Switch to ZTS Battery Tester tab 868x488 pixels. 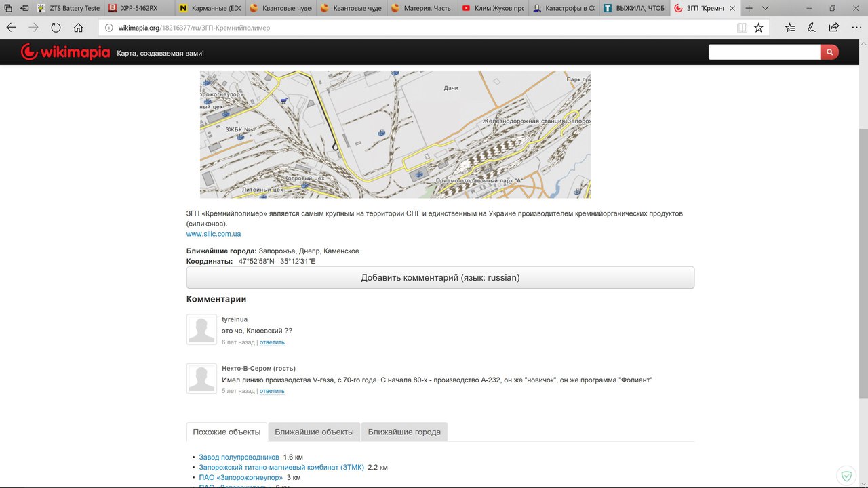pos(67,9)
